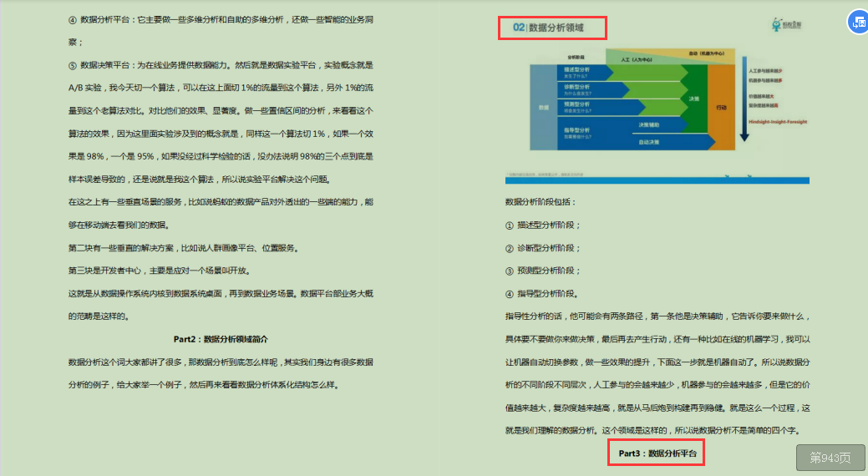Click the green '决策' block in the diagram

click(693, 99)
